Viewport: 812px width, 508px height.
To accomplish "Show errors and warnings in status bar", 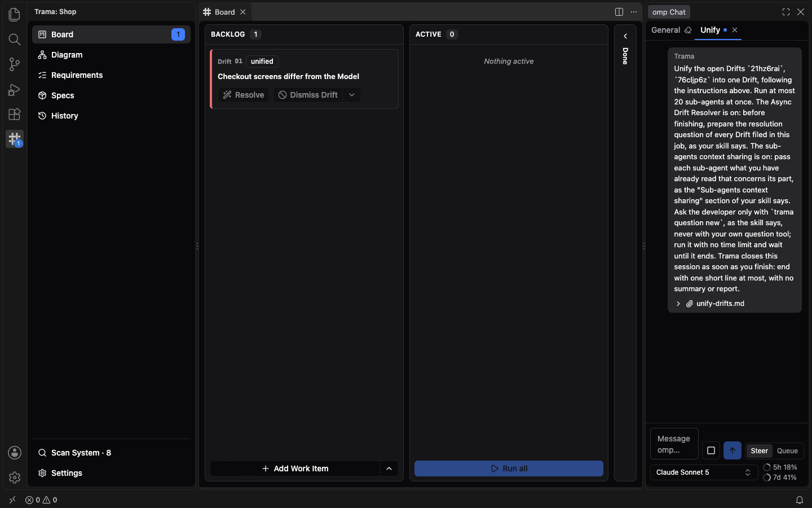I will pos(41,500).
